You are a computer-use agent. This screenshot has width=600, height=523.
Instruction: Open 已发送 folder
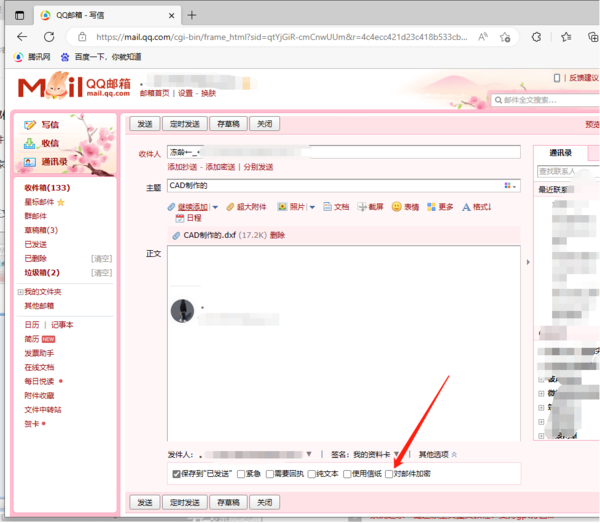(36, 244)
